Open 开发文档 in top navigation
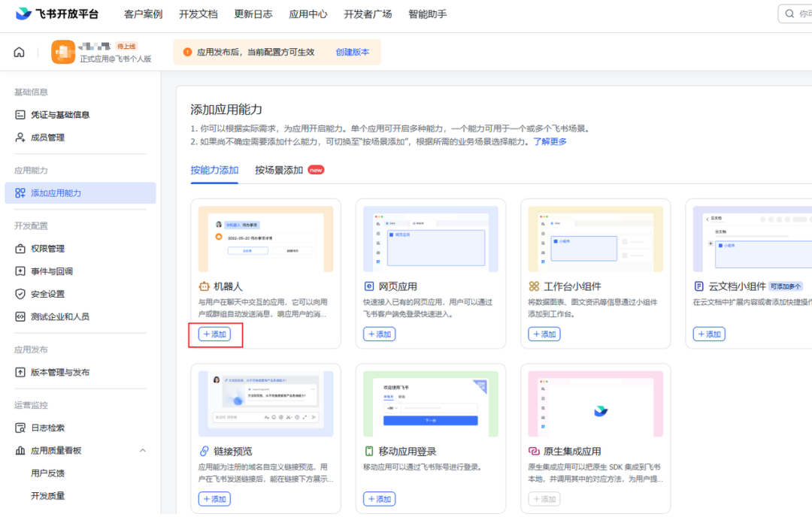Image resolution: width=812 pixels, height=517 pixels. 198,14
